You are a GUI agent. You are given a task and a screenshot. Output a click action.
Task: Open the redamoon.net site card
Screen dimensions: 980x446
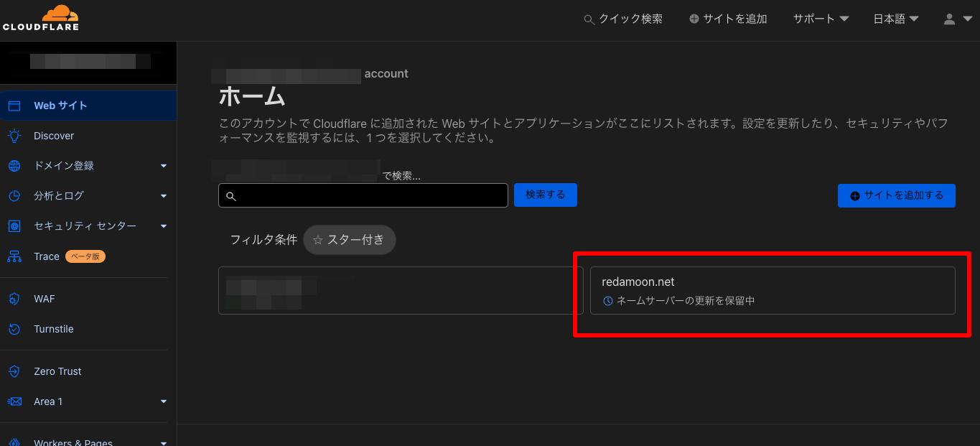773,290
